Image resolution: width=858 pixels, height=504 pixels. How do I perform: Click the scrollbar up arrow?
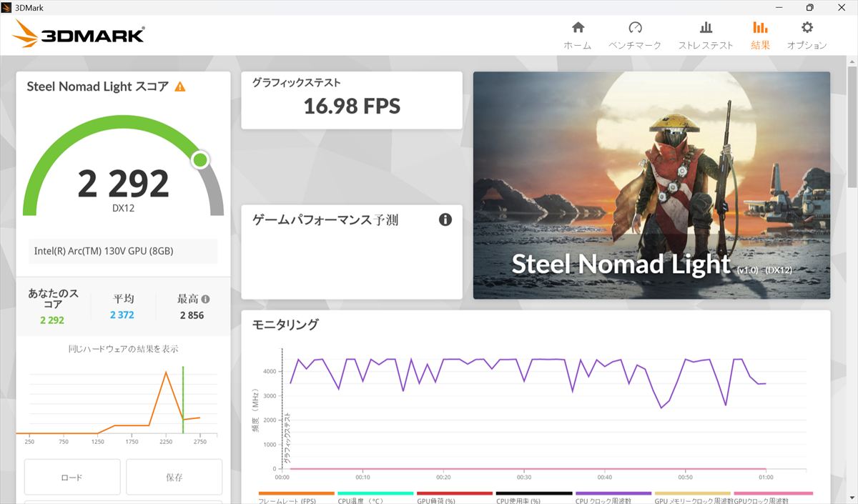[852, 61]
